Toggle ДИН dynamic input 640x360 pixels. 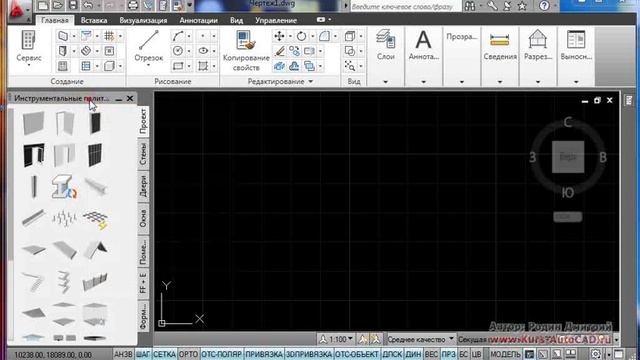413,354
